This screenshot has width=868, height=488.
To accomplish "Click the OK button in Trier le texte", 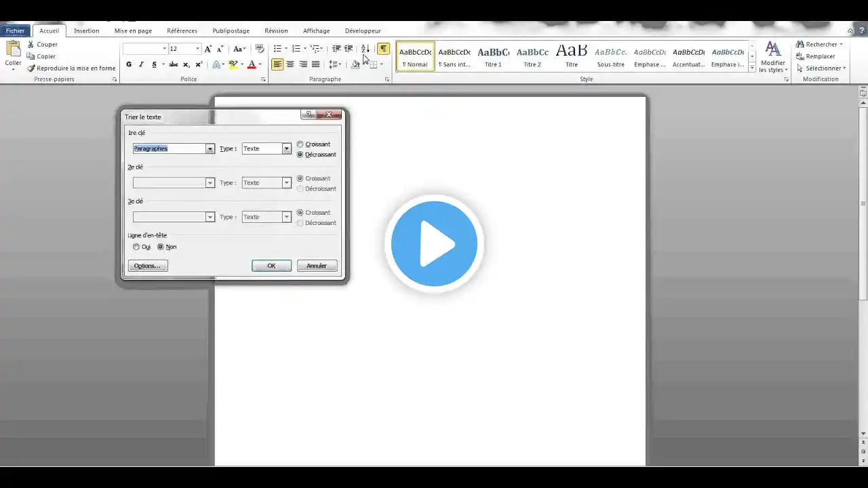I will (x=271, y=266).
